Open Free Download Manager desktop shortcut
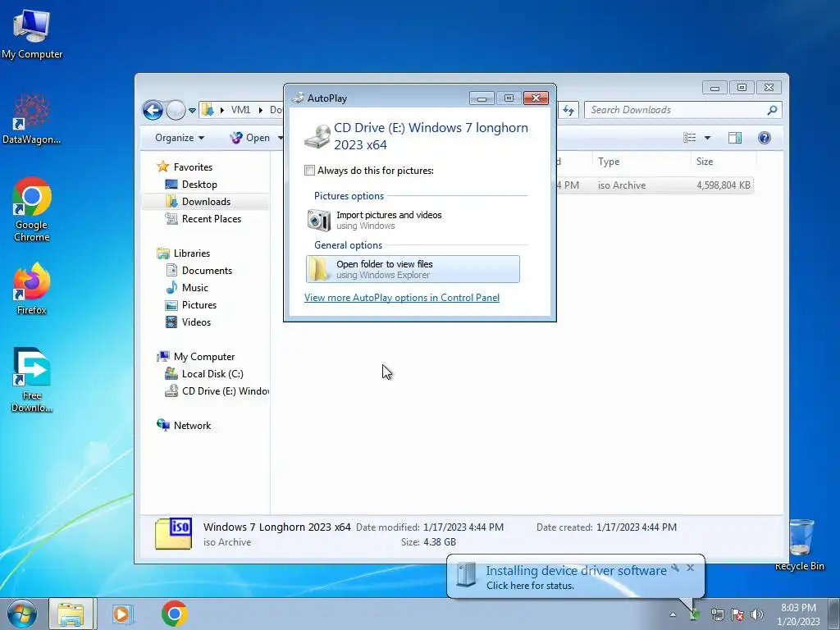 pyautogui.click(x=32, y=381)
